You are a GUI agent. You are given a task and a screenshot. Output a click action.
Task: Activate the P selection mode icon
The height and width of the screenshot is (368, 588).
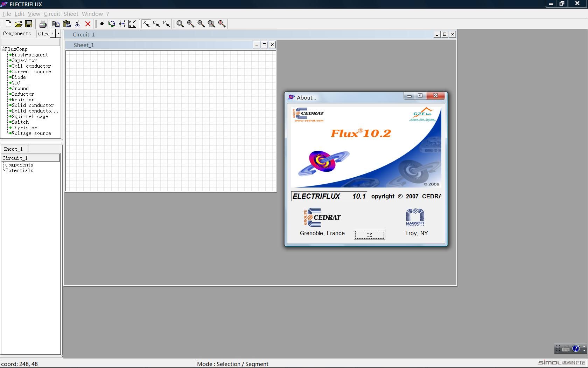(x=166, y=24)
